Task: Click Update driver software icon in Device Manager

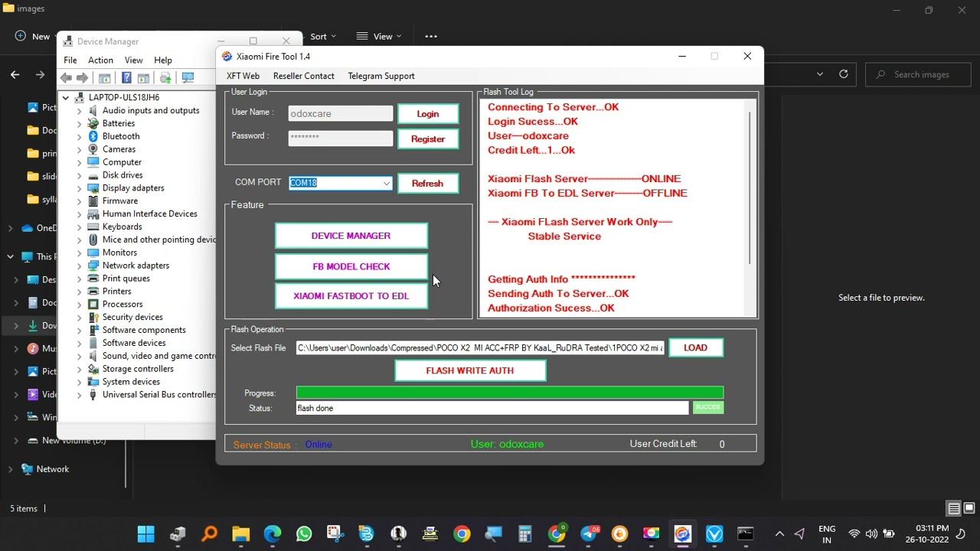Action: [165, 78]
